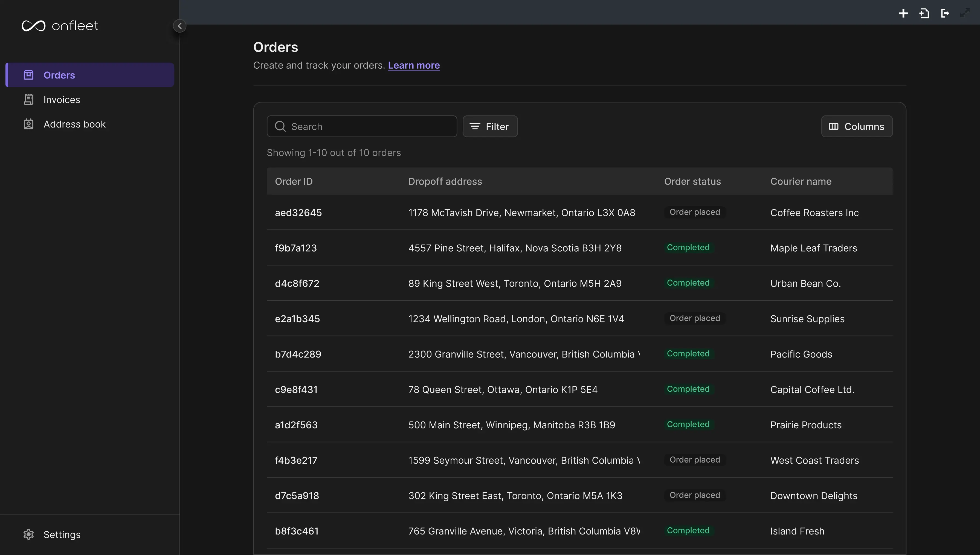Click Order placed badge for West Coast Traders
980x555 pixels.
[x=695, y=460]
